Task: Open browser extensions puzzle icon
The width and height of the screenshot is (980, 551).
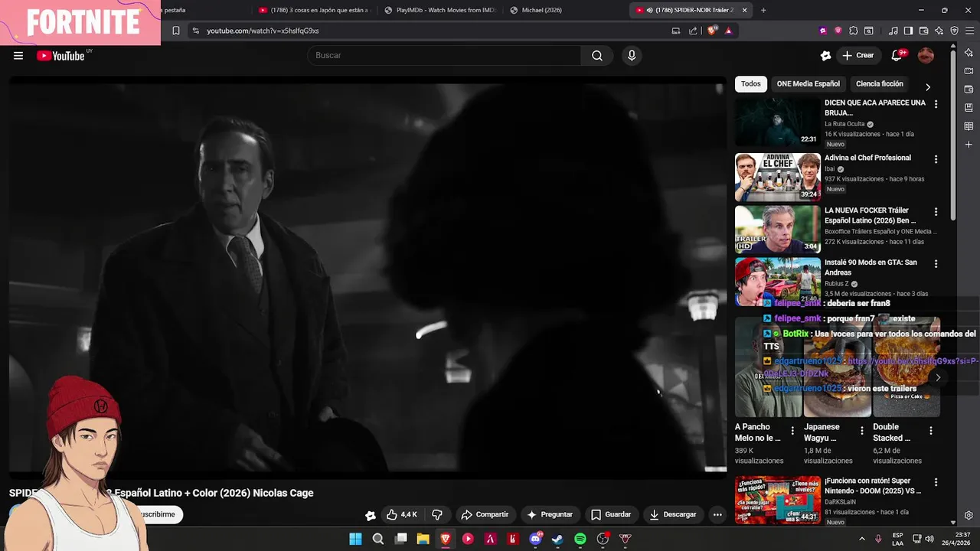Action: (854, 31)
